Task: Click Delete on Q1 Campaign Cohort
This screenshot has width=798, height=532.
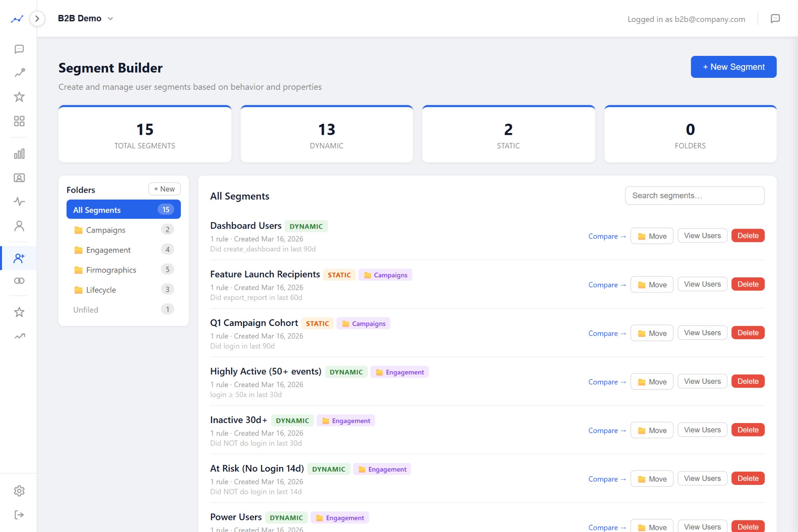Action: point(748,332)
